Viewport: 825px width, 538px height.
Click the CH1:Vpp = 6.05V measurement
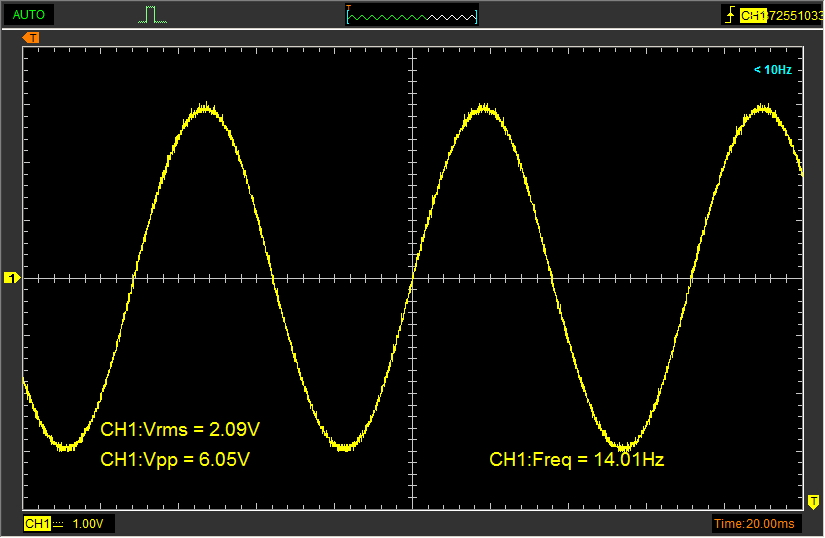[175, 460]
